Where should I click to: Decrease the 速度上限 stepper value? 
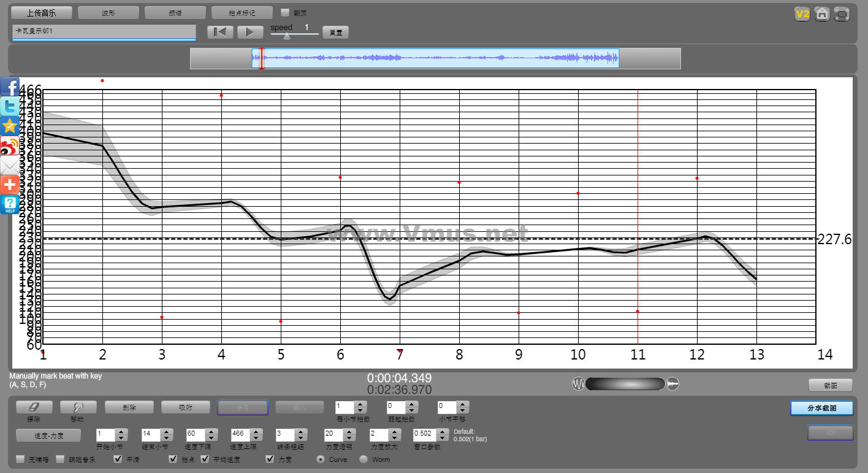tap(256, 437)
